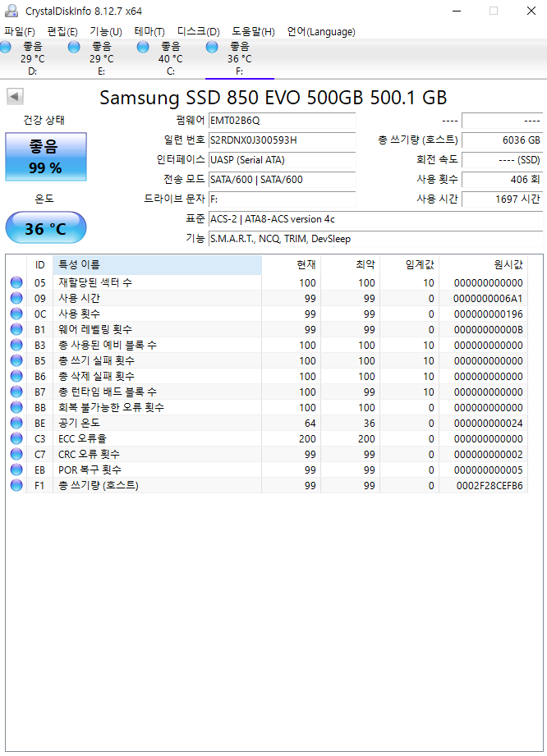The height and width of the screenshot is (756, 547).
Task: Select the 웨어 레벨링 횟수 row name
Action: (95, 329)
